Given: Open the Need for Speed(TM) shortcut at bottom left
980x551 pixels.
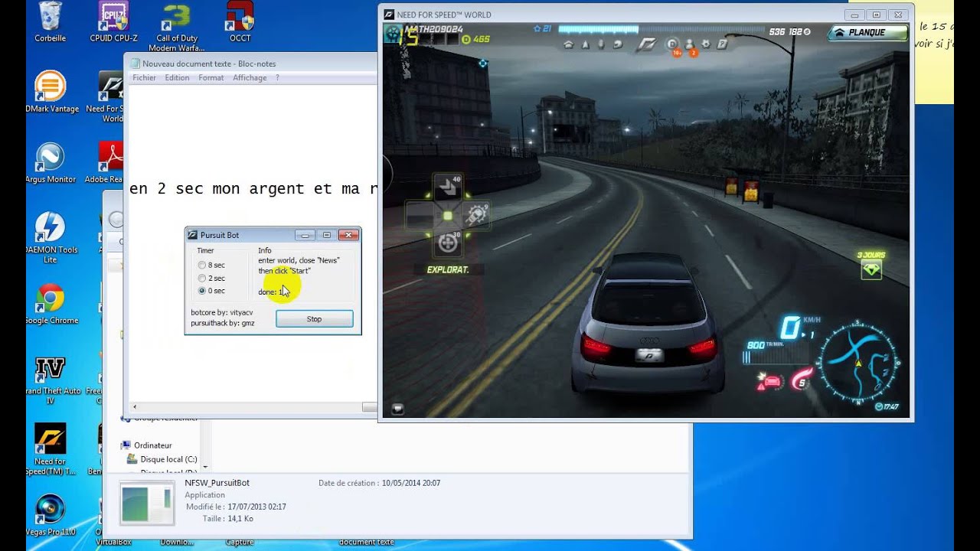Looking at the screenshot, I should pyautogui.click(x=51, y=449).
